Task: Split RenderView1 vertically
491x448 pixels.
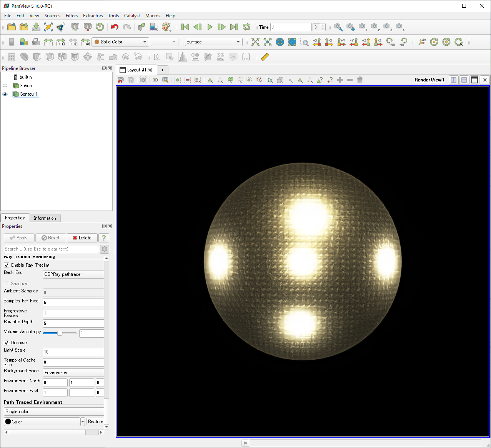Action: [464, 80]
